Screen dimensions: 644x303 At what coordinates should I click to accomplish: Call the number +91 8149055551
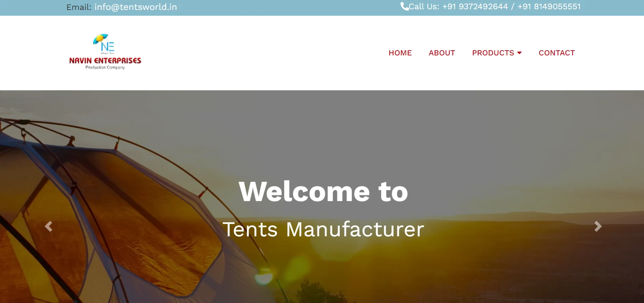[x=549, y=6]
